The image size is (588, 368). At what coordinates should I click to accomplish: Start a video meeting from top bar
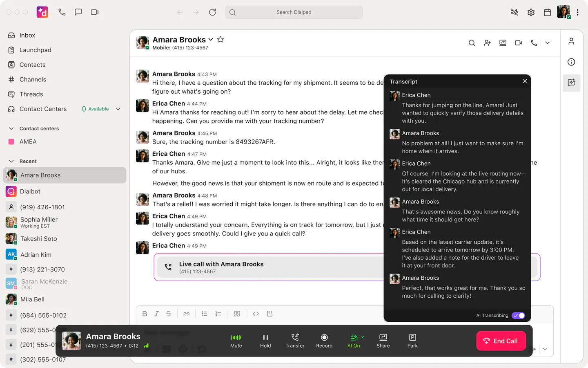coord(95,12)
